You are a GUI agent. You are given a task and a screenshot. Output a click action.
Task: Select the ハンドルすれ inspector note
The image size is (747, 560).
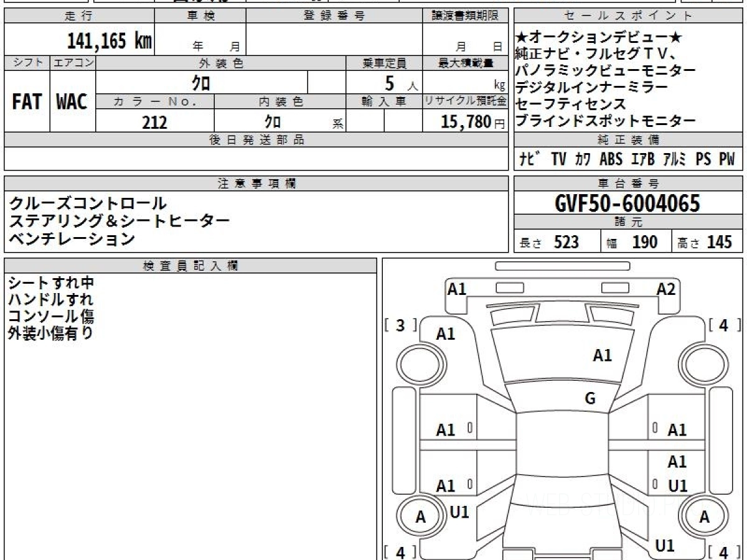(x=51, y=300)
